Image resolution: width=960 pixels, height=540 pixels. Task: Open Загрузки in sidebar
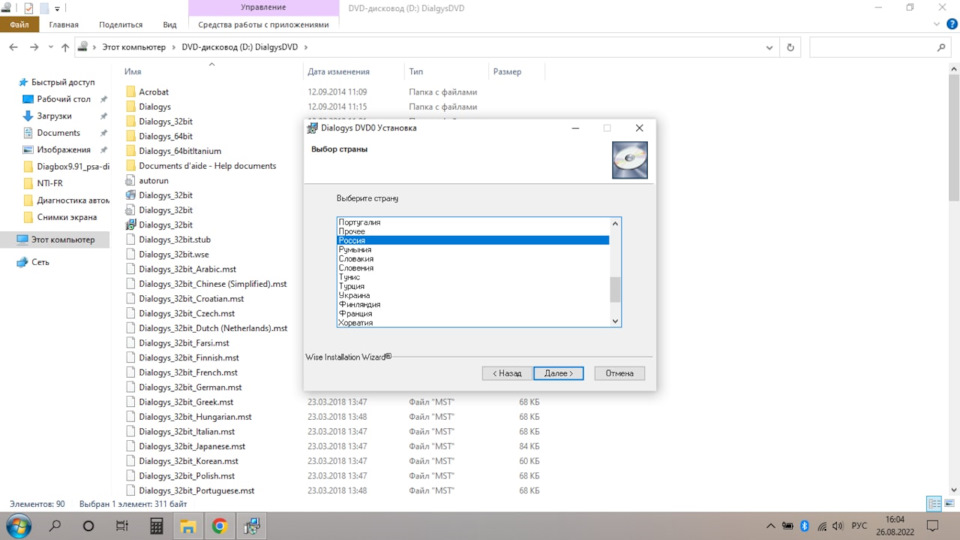pyautogui.click(x=54, y=116)
